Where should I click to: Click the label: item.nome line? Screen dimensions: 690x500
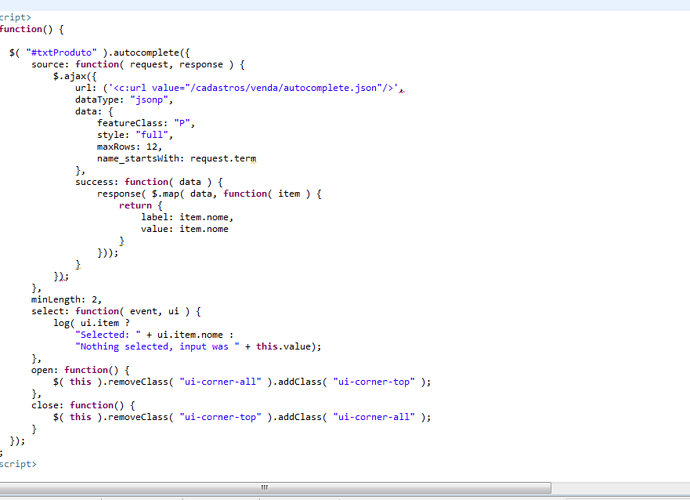[187, 217]
